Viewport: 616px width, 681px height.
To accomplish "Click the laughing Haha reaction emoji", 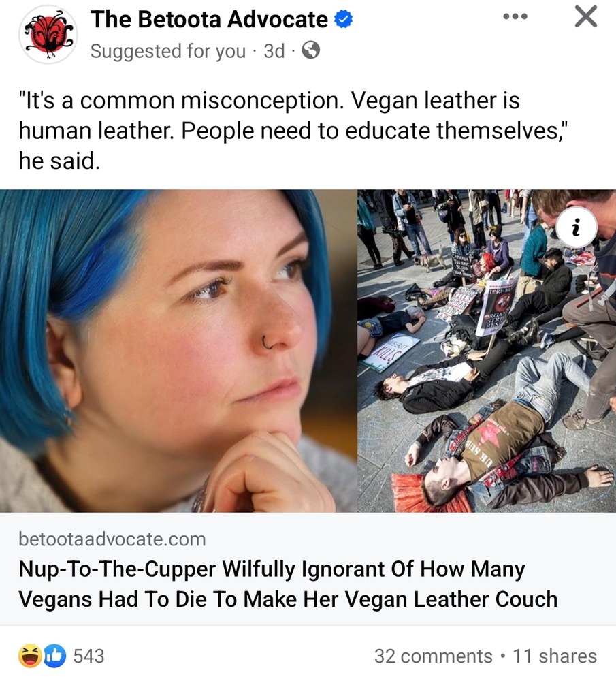I will pos(29,656).
